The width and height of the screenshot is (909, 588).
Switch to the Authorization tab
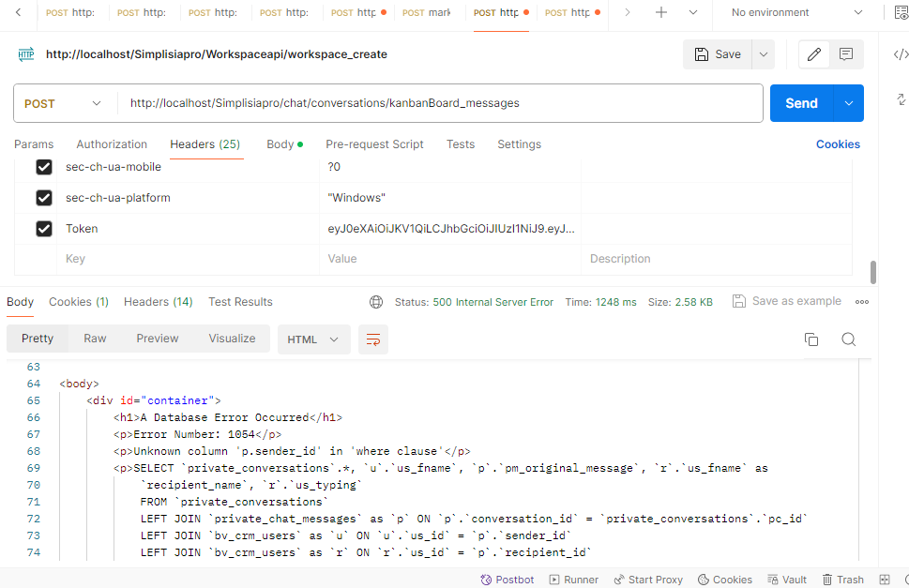point(112,144)
